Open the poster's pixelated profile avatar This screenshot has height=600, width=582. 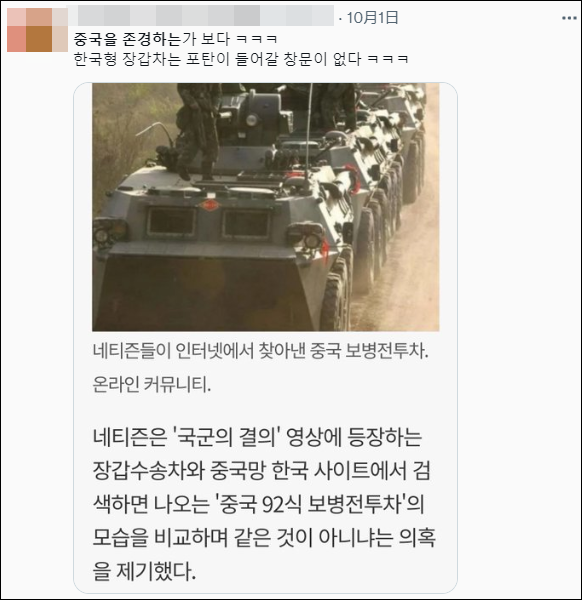pyautogui.click(x=37, y=30)
